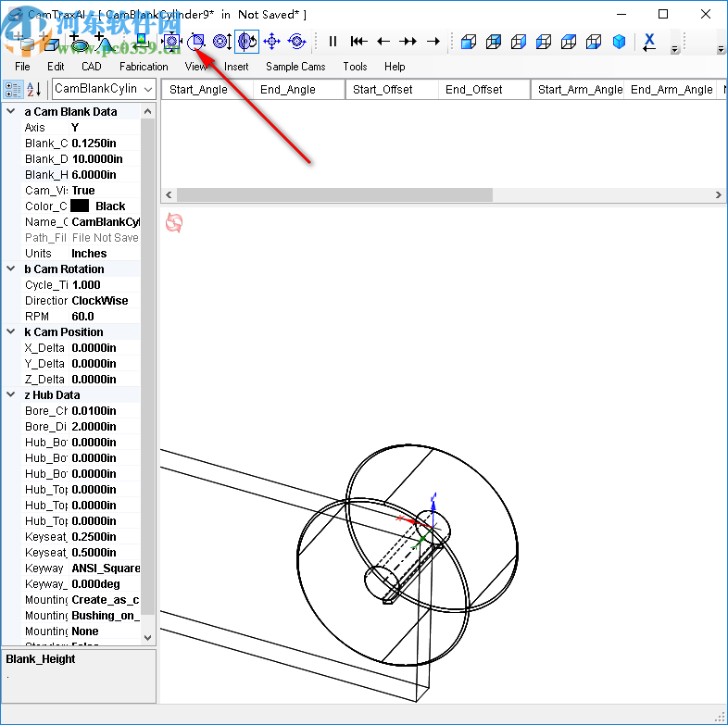
Task: Click the RPM value 60.0
Action: pyautogui.click(x=105, y=316)
